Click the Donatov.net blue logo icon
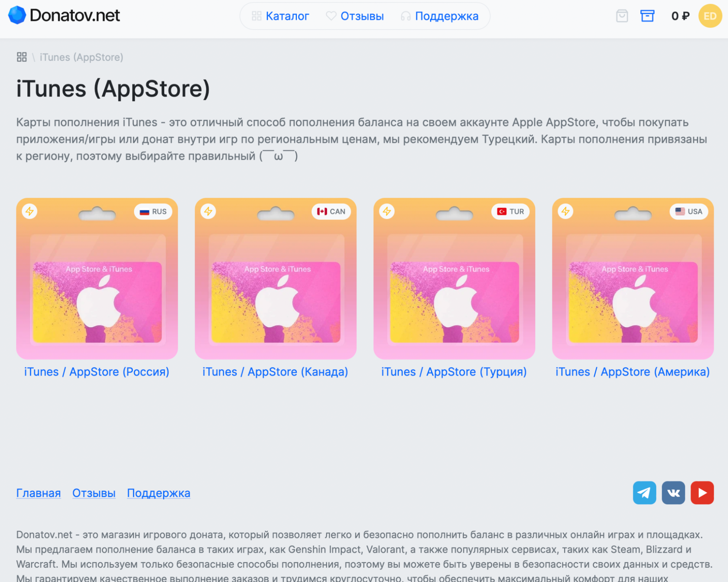Image resolution: width=728 pixels, height=582 pixels. pos(17,15)
